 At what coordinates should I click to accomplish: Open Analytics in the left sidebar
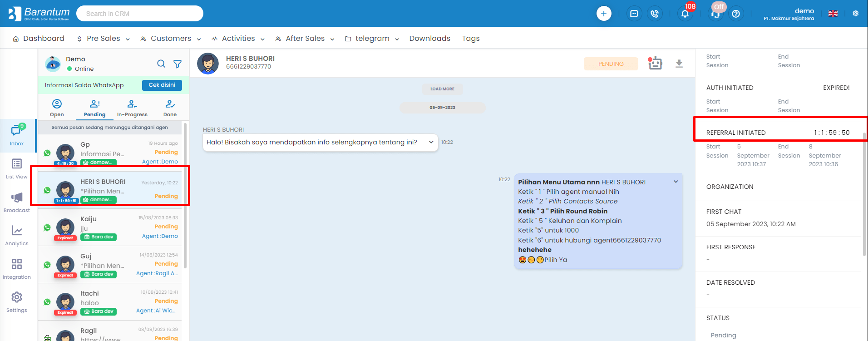(17, 235)
